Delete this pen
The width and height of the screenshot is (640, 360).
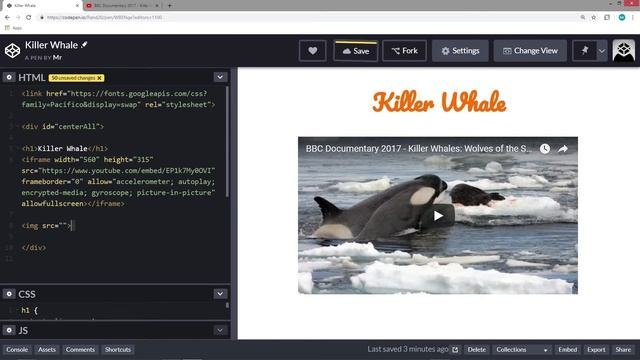[x=476, y=350]
